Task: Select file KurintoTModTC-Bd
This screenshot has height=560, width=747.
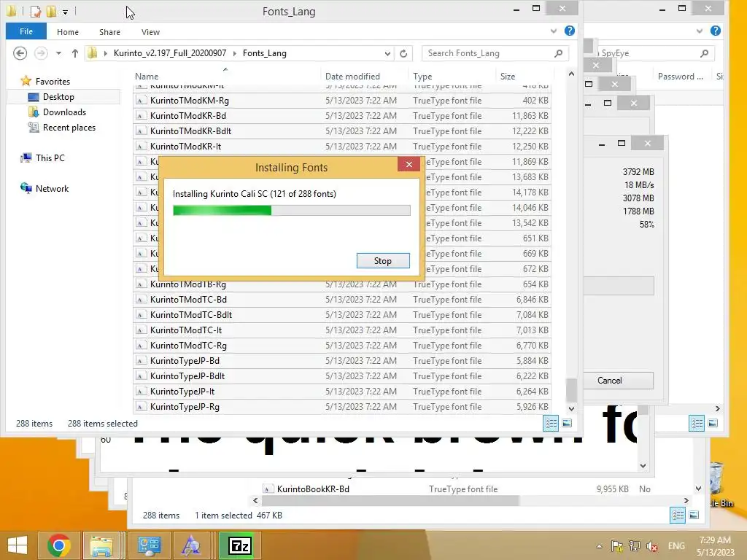Action: tap(342, 300)
